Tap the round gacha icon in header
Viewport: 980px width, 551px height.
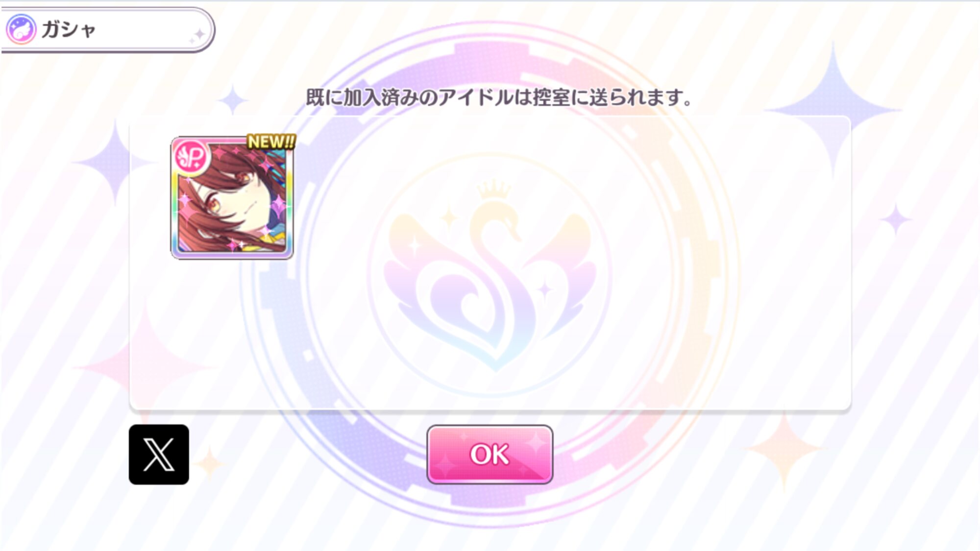[21, 29]
